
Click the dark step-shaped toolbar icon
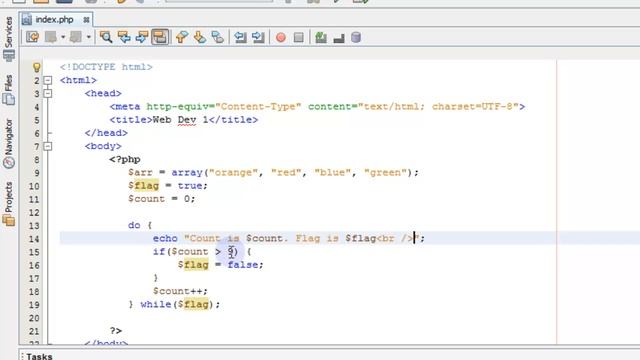[x=339, y=38]
